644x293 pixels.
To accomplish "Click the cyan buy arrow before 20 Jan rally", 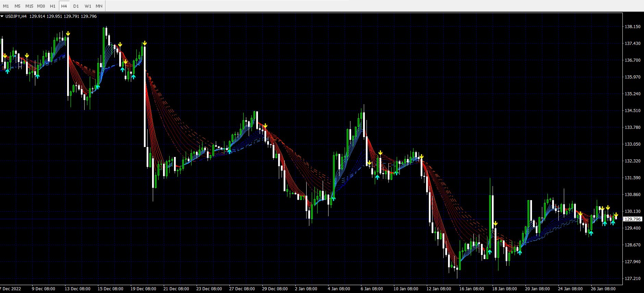I will (520, 253).
